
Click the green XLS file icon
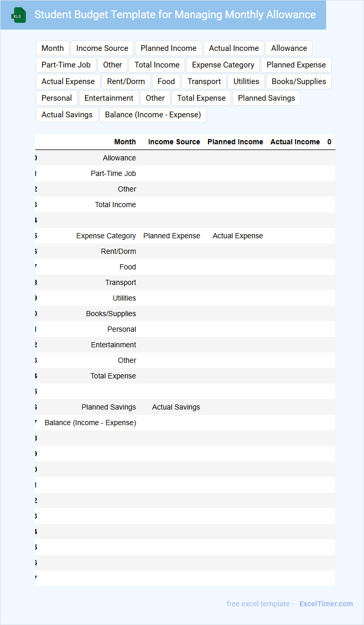coord(19,15)
